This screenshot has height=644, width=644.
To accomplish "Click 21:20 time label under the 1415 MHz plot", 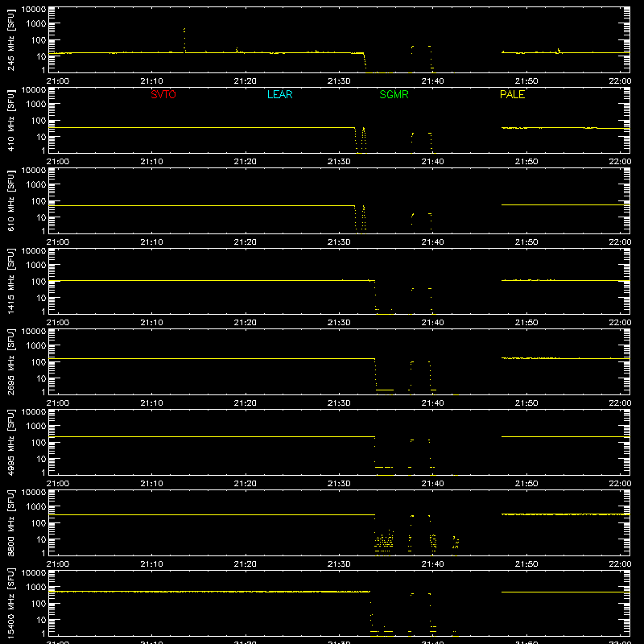I will tap(246, 323).
